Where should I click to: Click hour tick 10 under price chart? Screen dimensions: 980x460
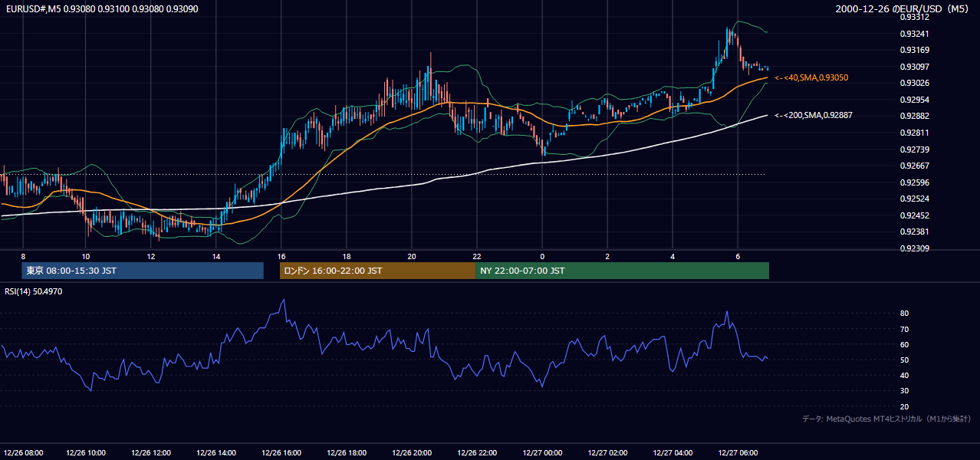pyautogui.click(x=86, y=256)
